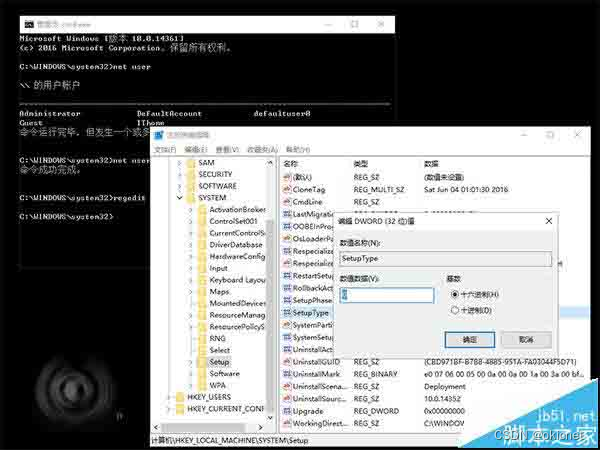Click the SetupPhase value icon
This screenshot has height=450, width=600.
[287, 300]
